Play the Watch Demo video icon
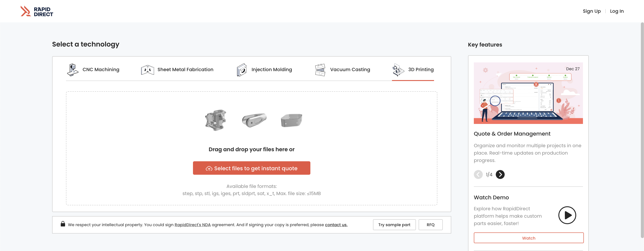This screenshot has width=644, height=251. click(567, 215)
